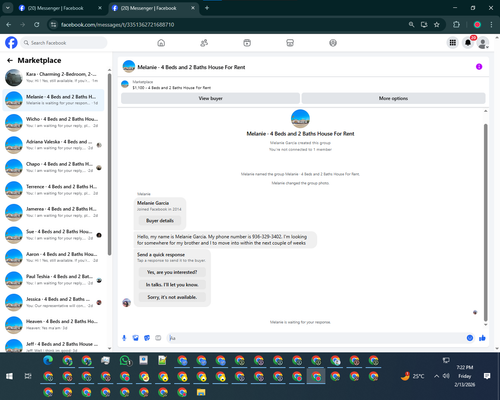
Task: Open the notifications bell
Action: pyautogui.click(x=468, y=43)
